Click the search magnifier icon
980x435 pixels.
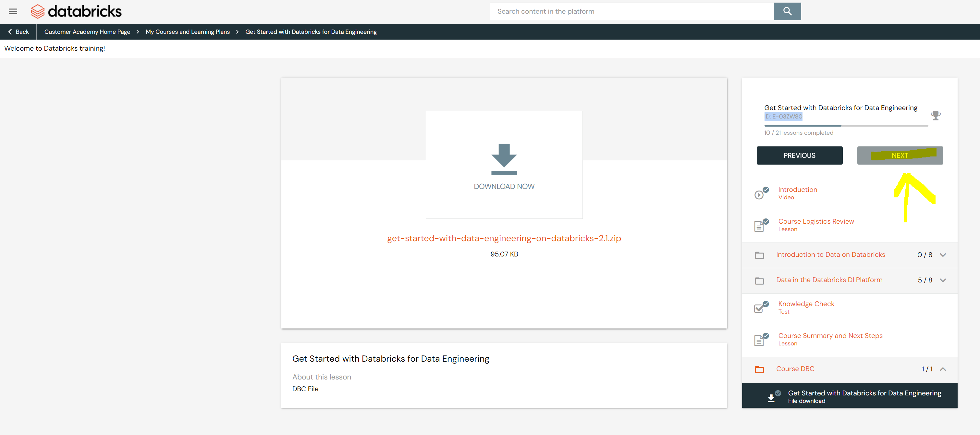[x=787, y=11]
